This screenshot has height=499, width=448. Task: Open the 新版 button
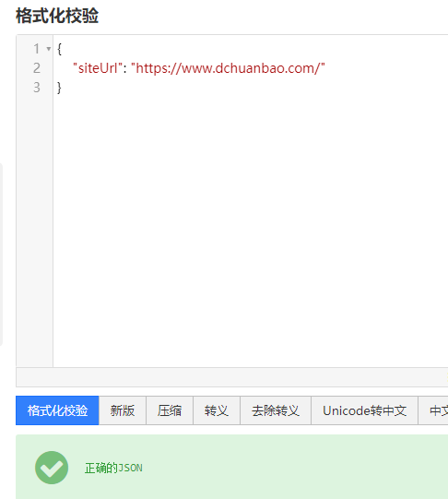pos(123,410)
